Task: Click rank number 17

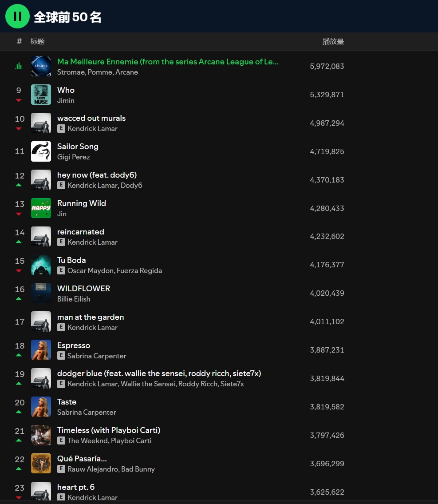Action: pyautogui.click(x=19, y=322)
